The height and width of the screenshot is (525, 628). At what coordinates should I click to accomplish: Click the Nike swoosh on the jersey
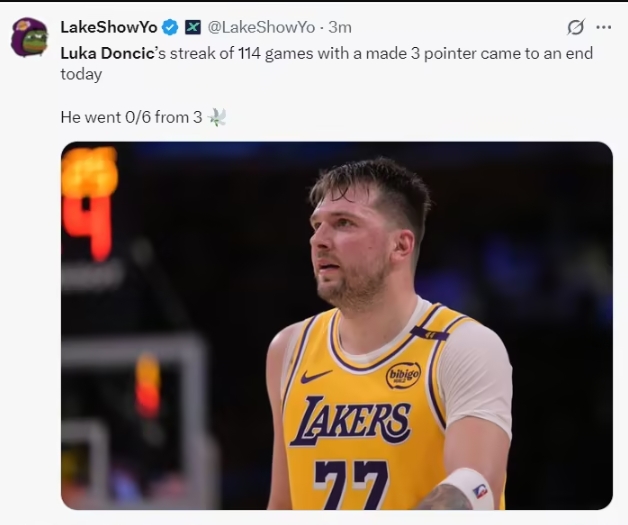tap(316, 377)
